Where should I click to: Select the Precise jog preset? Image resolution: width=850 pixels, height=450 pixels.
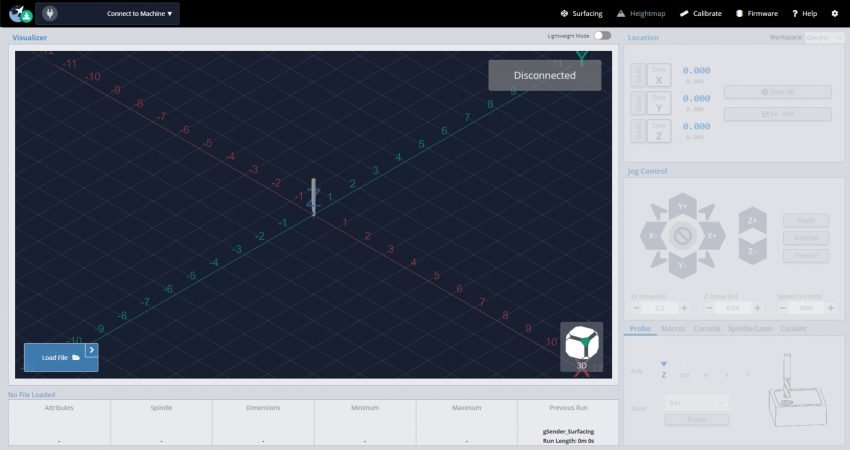pos(806,256)
